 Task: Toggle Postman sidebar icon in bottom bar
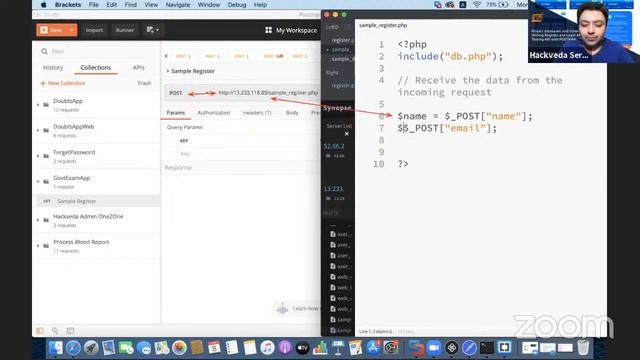click(40, 331)
